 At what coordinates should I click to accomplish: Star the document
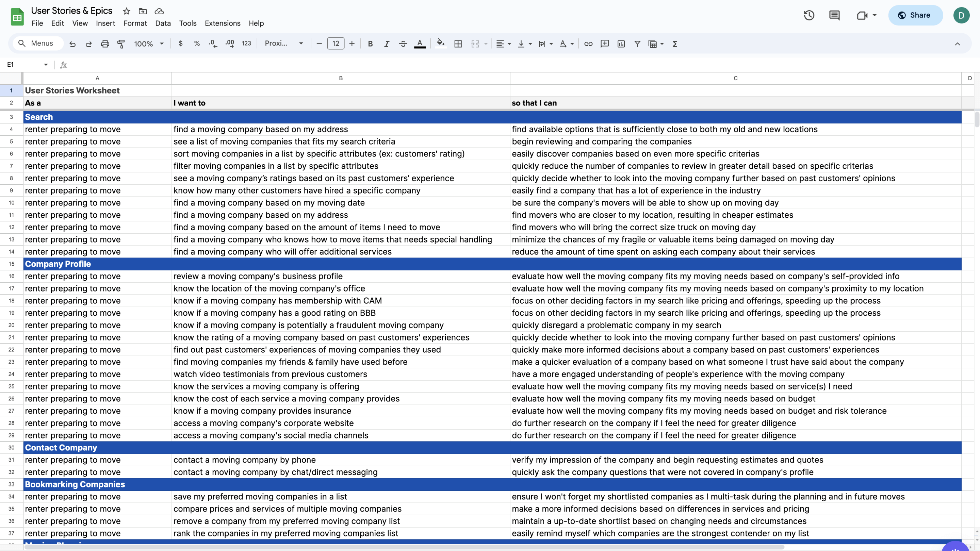[127, 11]
